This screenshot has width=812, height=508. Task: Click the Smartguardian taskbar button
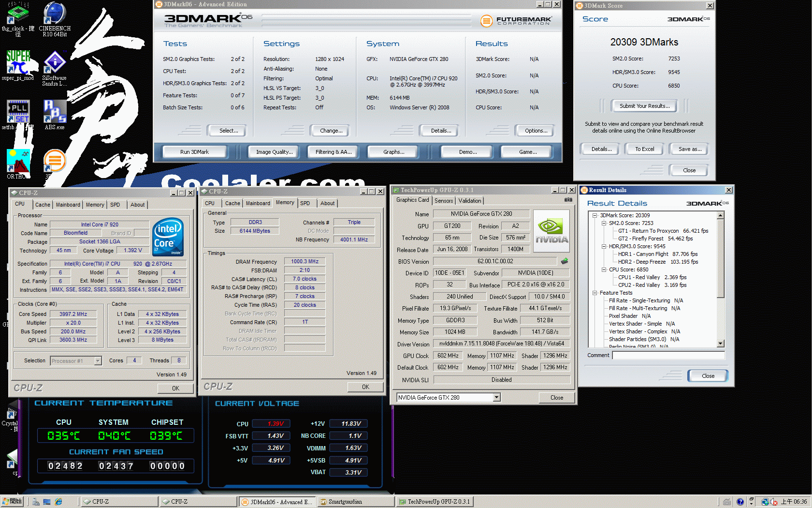click(x=356, y=502)
